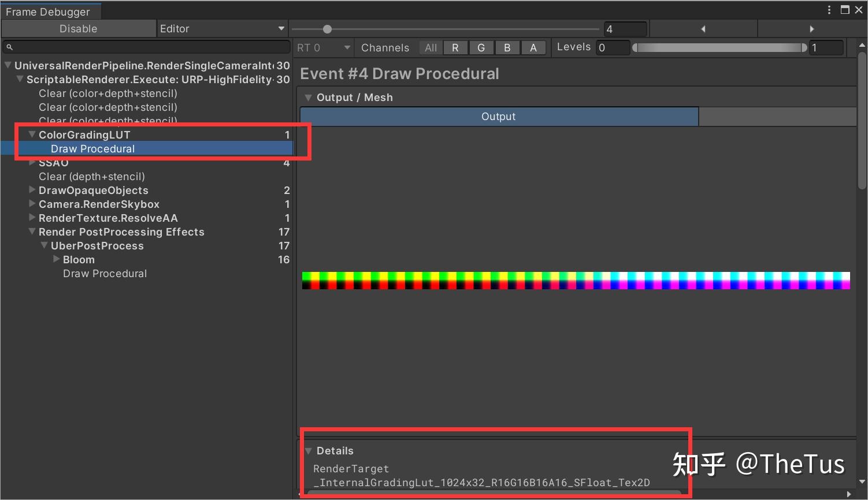Viewport: 868px width, 500px height.
Task: Toggle the B blue channel filter
Action: [x=507, y=47]
